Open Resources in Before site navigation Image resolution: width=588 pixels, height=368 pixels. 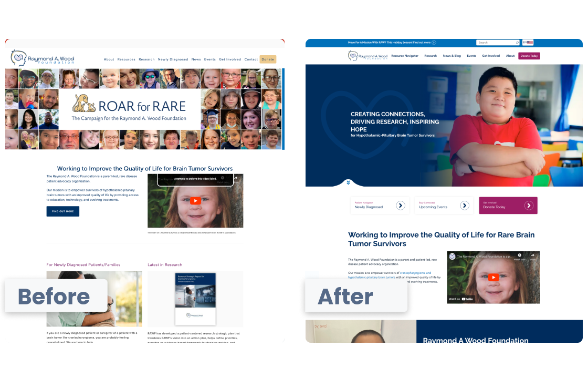pyautogui.click(x=127, y=59)
